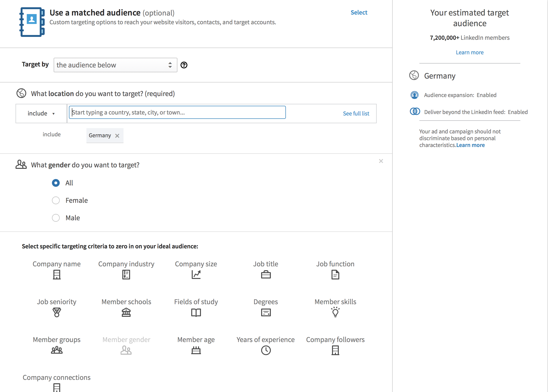Click the Target by help question icon

click(x=184, y=65)
